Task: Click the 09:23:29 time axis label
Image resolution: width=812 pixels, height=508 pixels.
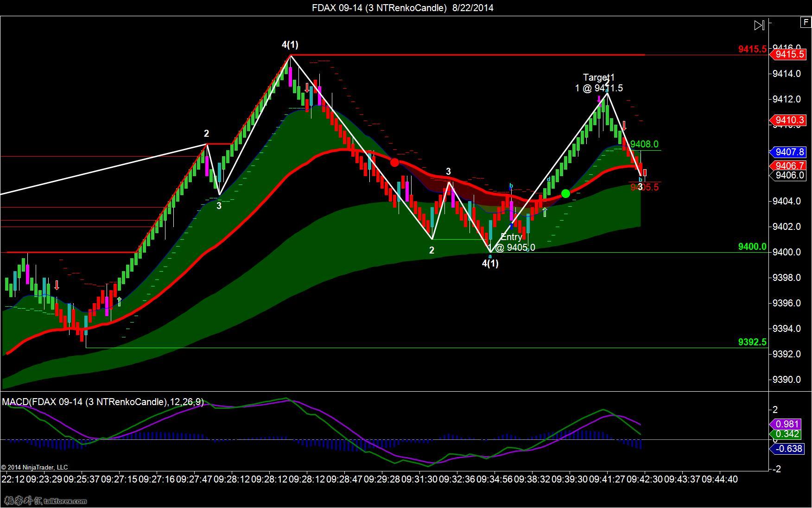Action: [x=44, y=479]
